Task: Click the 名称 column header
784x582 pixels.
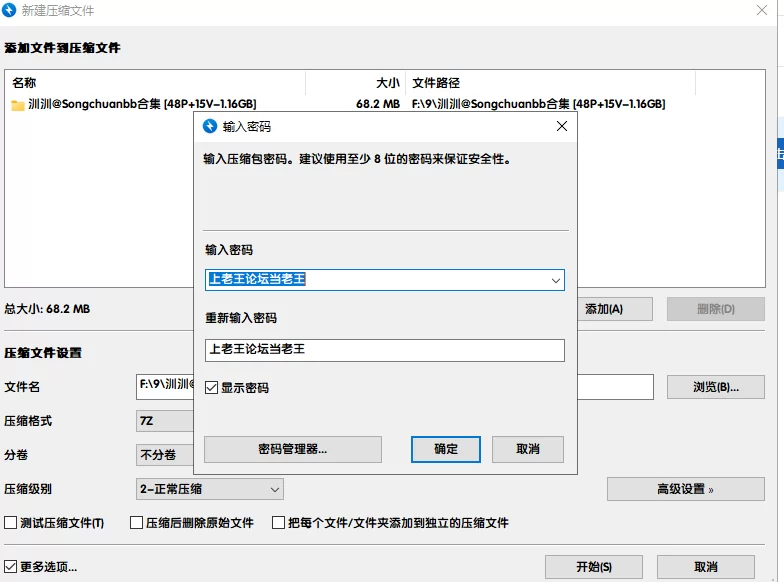Action: coord(155,83)
